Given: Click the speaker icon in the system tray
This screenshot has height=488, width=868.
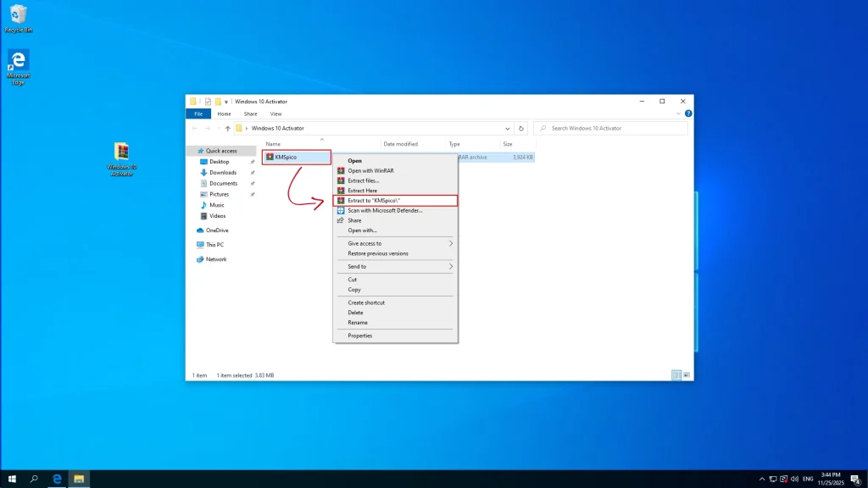Looking at the screenshot, I should pos(793,478).
